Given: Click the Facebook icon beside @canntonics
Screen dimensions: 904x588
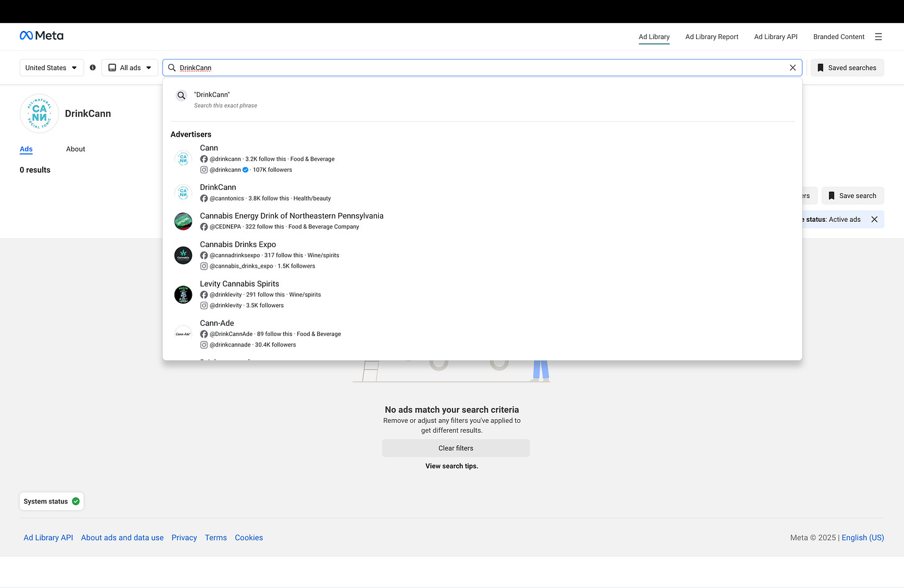Looking at the screenshot, I should point(204,199).
